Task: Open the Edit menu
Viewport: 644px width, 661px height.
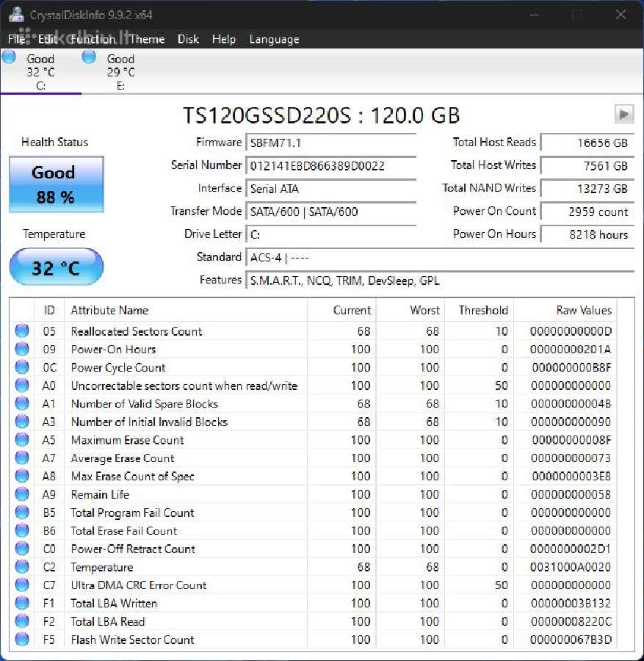Action: coord(48,39)
